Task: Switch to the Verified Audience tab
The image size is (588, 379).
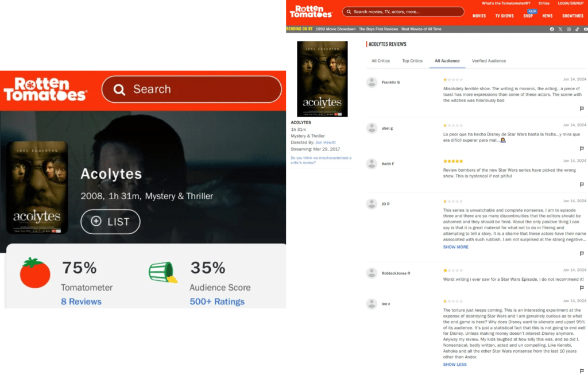Action: [489, 61]
